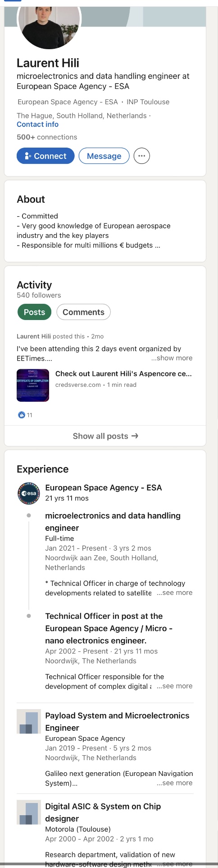The image size is (218, 868).
Task: Expand microelectronics engineer description see more
Action: [175, 593]
